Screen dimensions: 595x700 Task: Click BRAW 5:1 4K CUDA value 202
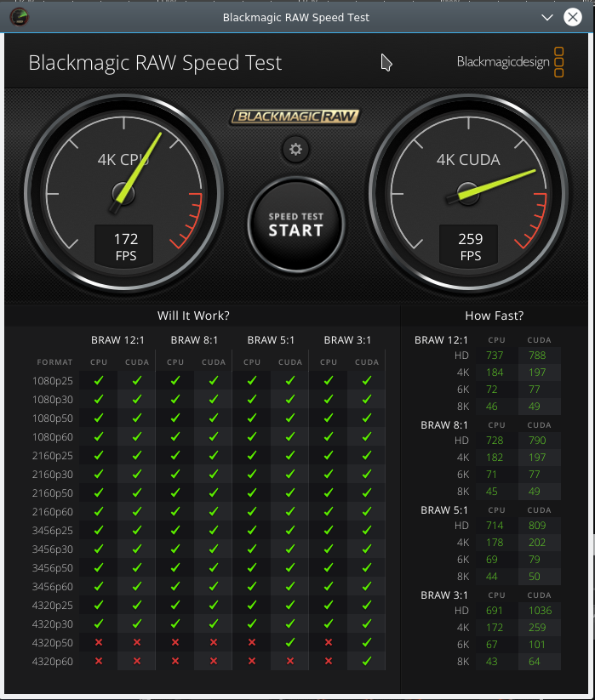(x=537, y=543)
